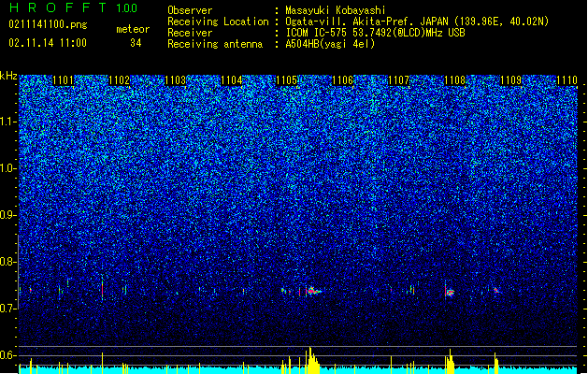Click the HROFFT 1.0.0 title text
588x374 pixels.
(74, 7)
